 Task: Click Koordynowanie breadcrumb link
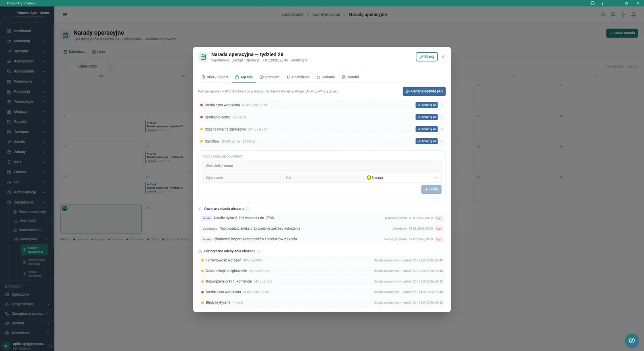pyautogui.click(x=326, y=15)
